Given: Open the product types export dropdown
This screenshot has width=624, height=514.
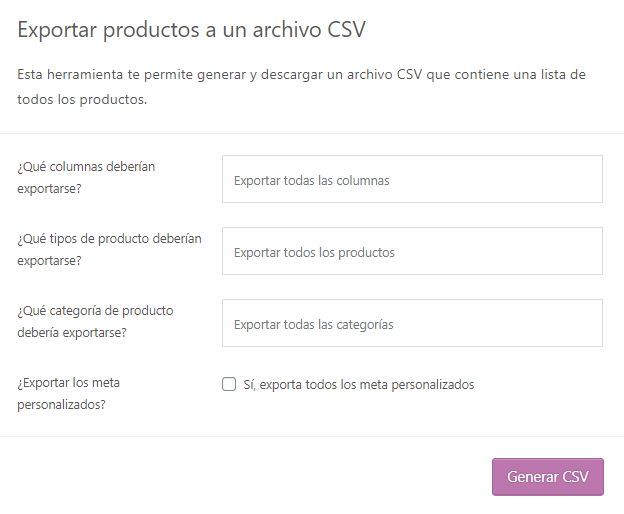Looking at the screenshot, I should (x=412, y=252).
